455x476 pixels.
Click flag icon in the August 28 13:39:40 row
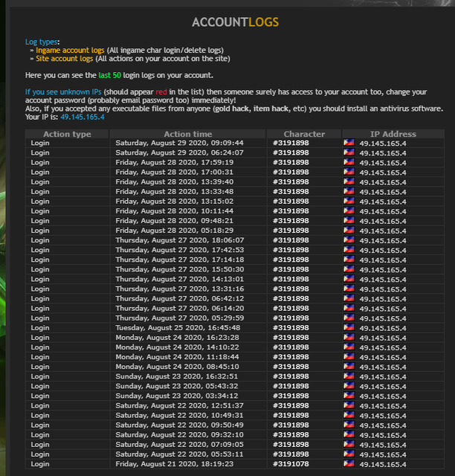[x=349, y=181]
